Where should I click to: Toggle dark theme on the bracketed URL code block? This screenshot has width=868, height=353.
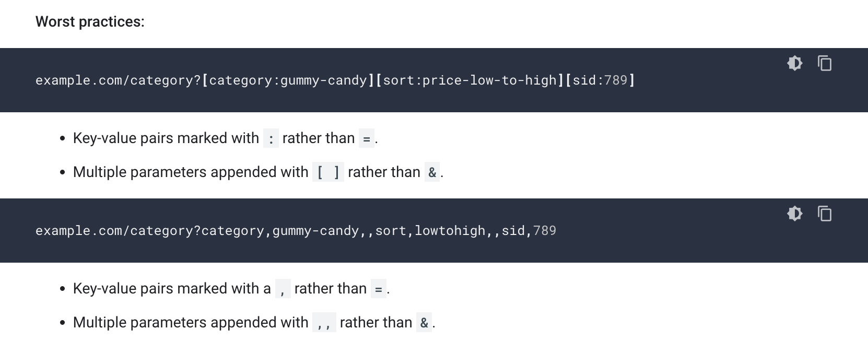(x=794, y=63)
